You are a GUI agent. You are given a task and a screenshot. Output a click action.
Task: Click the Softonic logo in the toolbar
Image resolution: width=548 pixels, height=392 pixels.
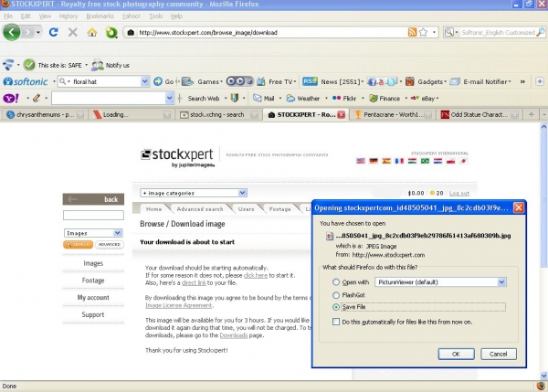[26, 81]
